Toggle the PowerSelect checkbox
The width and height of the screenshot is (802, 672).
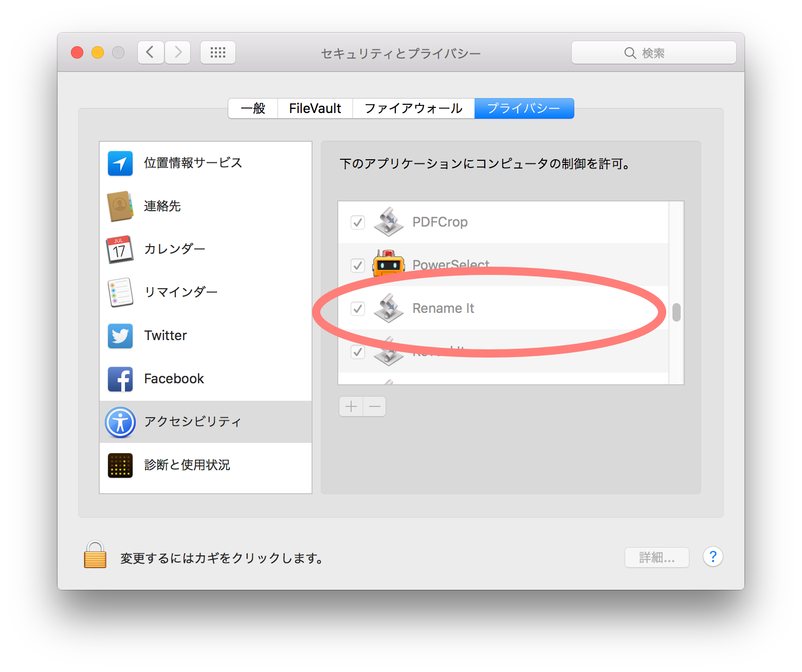pos(358,266)
